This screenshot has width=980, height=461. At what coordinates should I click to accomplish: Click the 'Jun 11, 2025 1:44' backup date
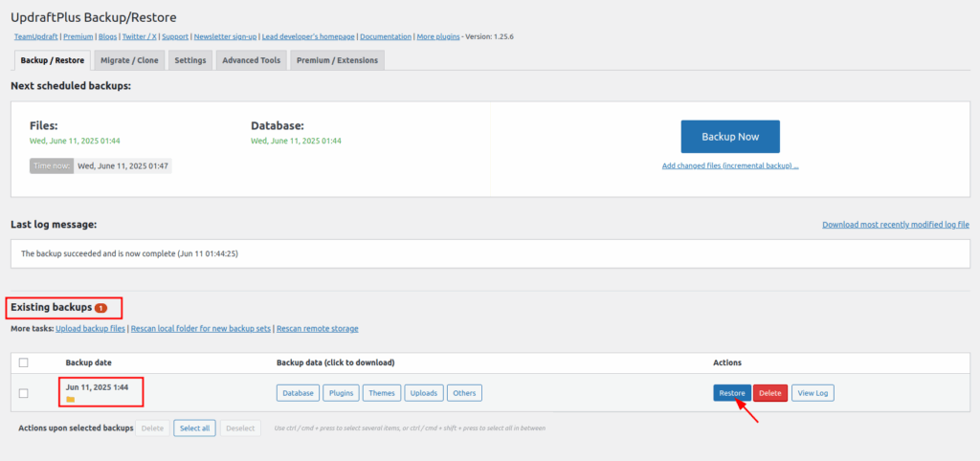pyautogui.click(x=97, y=387)
